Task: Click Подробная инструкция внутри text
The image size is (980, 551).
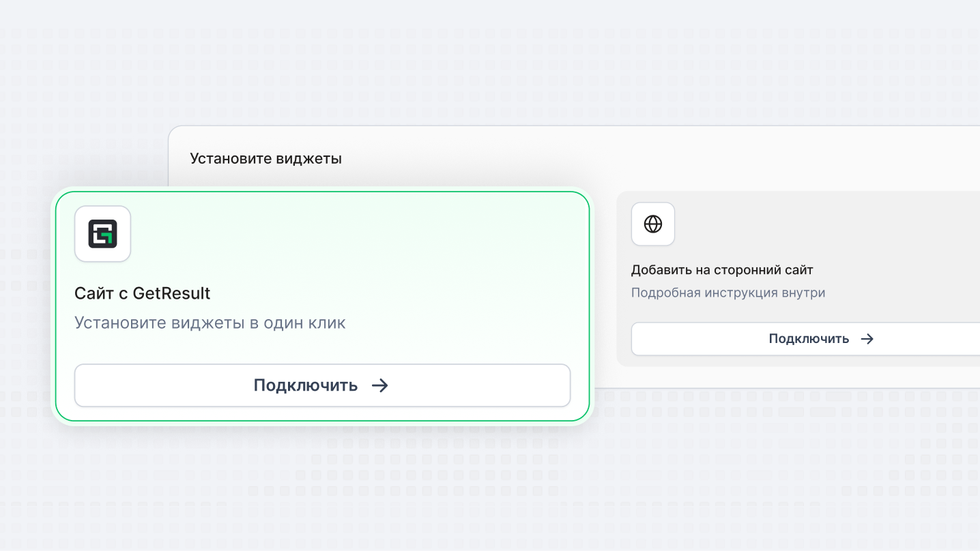Action: [729, 291]
